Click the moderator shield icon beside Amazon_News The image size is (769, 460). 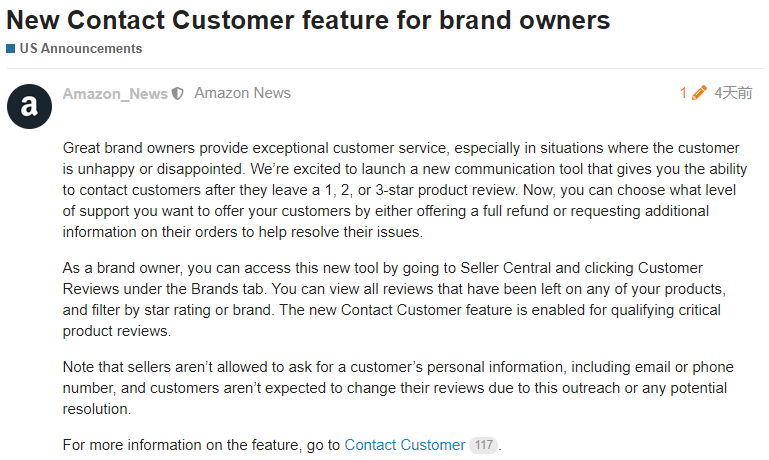click(178, 94)
